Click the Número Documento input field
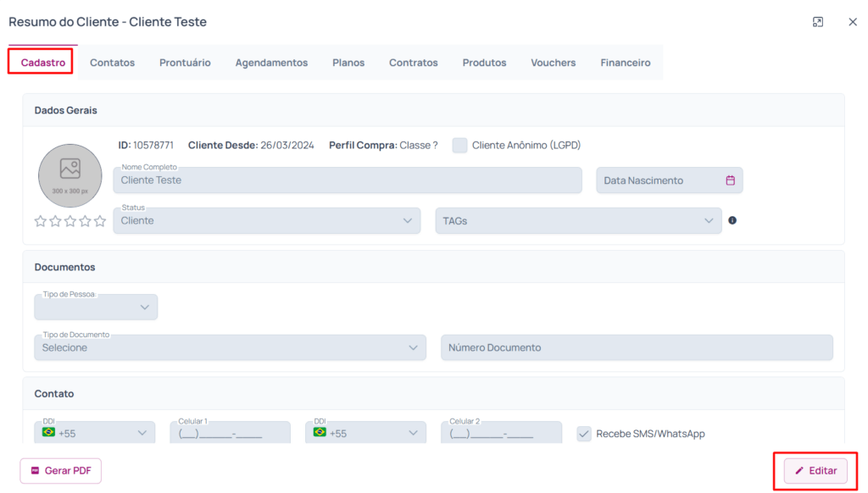868x493 pixels. pos(636,347)
